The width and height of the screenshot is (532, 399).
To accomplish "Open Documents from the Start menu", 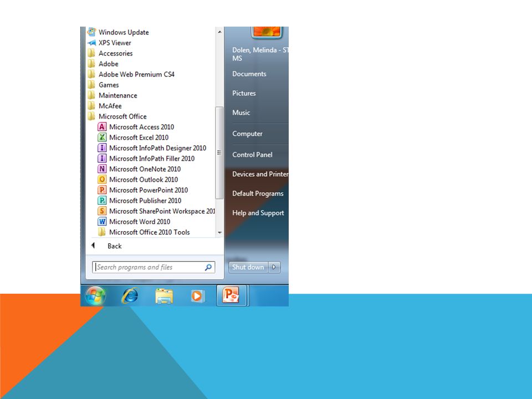I will pyautogui.click(x=249, y=74).
